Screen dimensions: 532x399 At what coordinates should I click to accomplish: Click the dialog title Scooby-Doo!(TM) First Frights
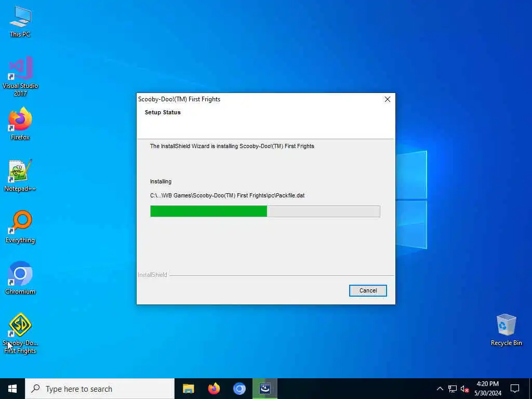pos(179,99)
